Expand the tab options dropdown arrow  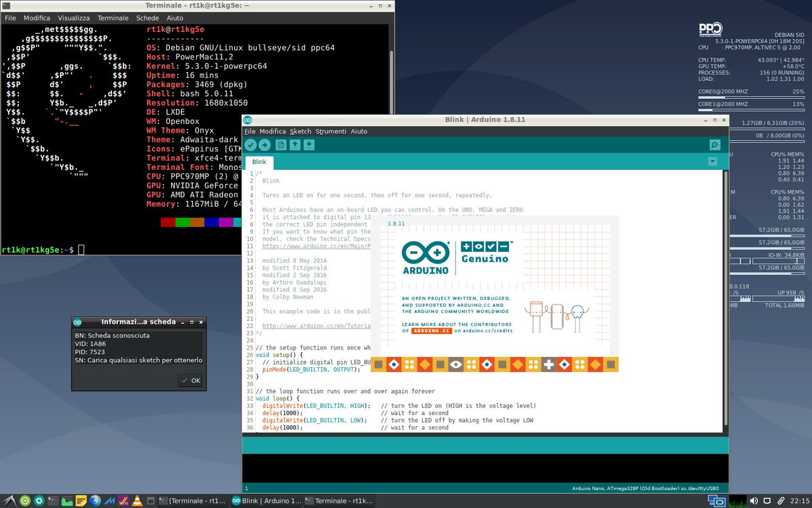(712, 161)
